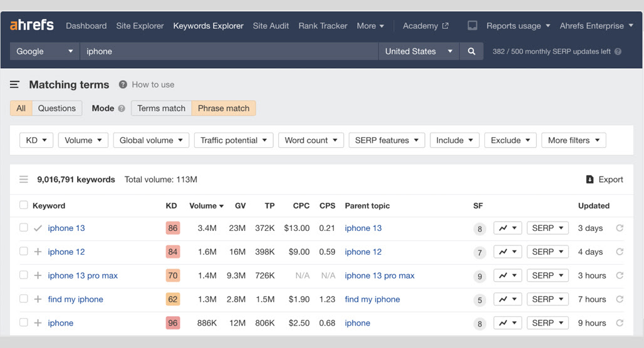Refresh the iphone 13 pro max row data
The height and width of the screenshot is (348, 644).
pos(620,275)
